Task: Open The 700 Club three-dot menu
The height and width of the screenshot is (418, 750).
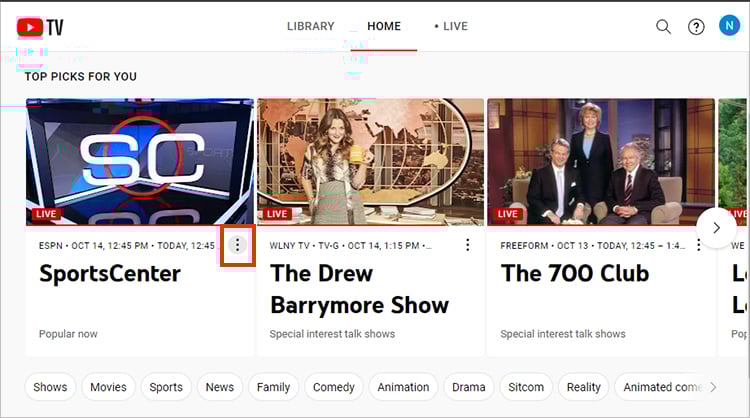Action: click(x=698, y=245)
